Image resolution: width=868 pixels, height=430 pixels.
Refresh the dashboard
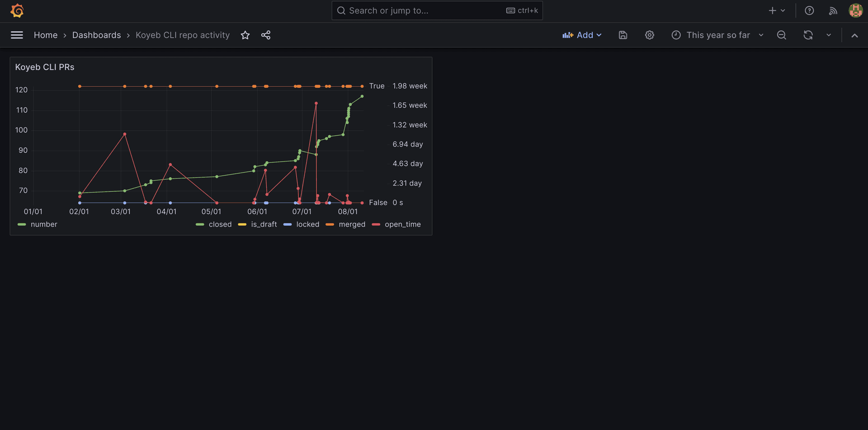[808, 35]
